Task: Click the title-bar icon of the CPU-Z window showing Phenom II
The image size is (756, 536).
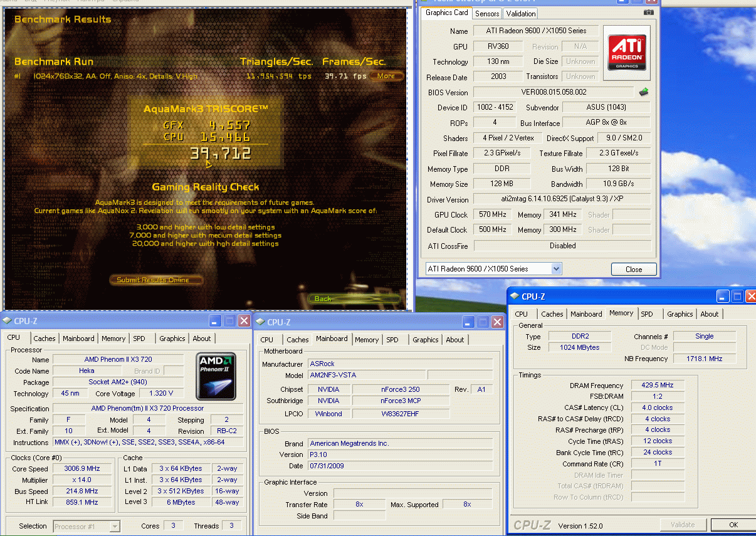Action: pos(8,321)
